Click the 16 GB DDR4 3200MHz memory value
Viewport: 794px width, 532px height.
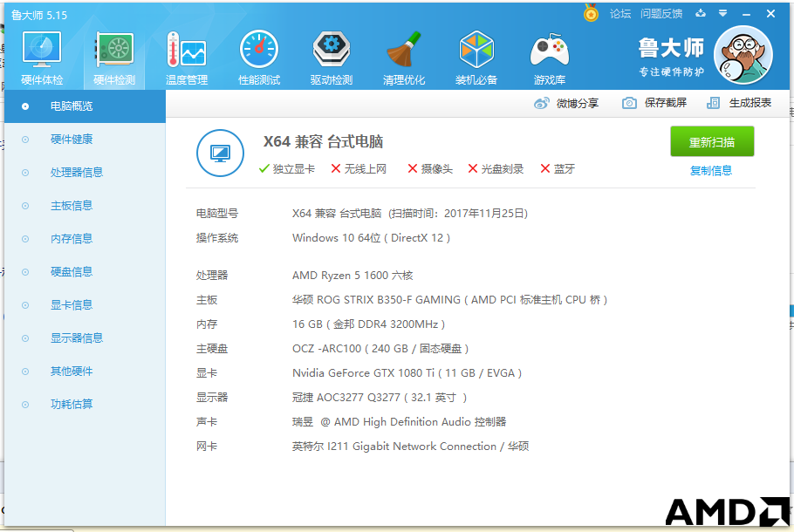[x=368, y=324]
